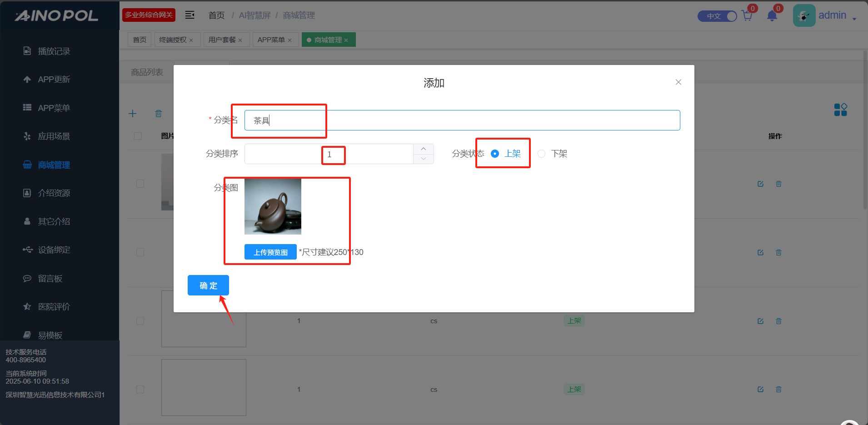
Task: Click the shopping cart icon
Action: (x=747, y=16)
